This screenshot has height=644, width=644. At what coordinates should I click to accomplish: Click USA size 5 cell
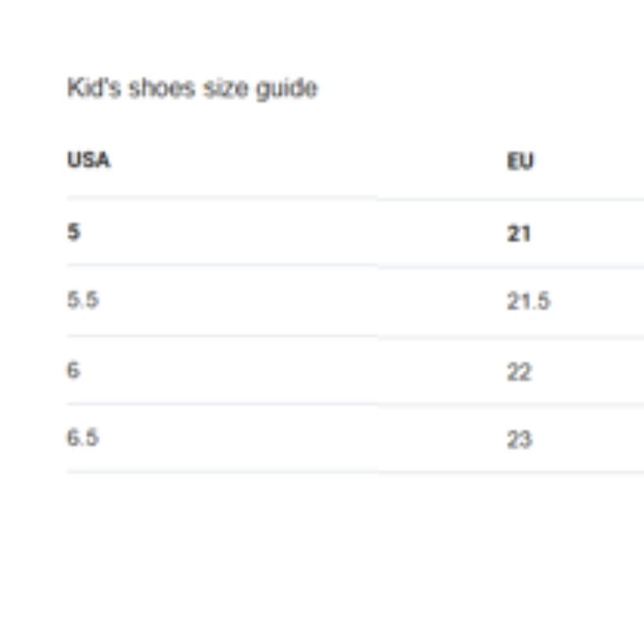point(74,232)
